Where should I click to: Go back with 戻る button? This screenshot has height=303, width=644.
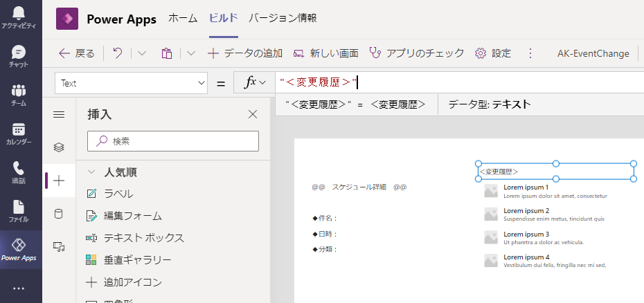[77, 53]
